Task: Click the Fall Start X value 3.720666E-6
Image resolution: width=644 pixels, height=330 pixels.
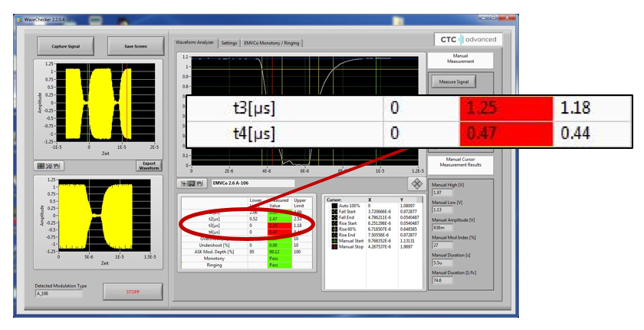Action: (379, 212)
